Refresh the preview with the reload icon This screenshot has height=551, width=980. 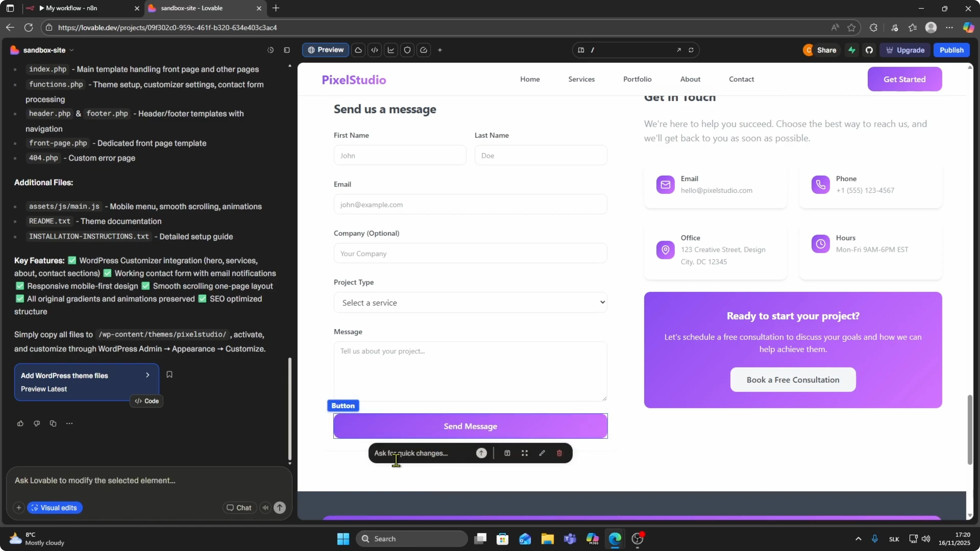[691, 50]
